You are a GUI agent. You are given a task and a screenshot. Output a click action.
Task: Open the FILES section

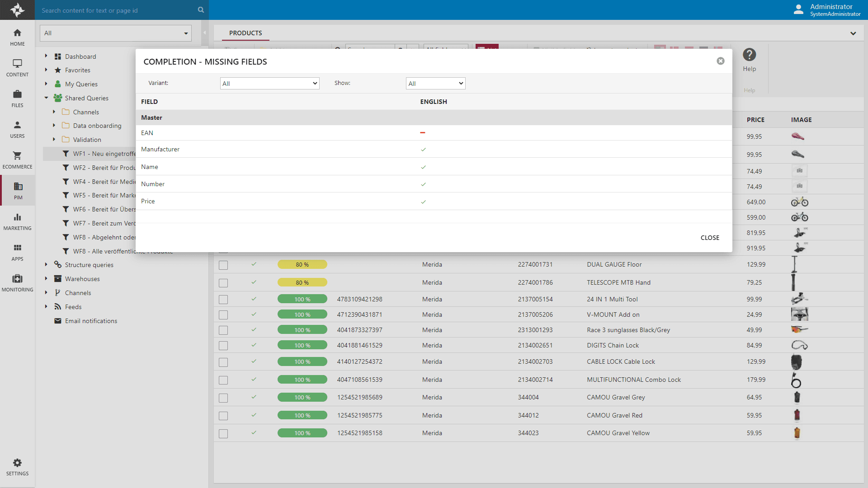(x=17, y=99)
